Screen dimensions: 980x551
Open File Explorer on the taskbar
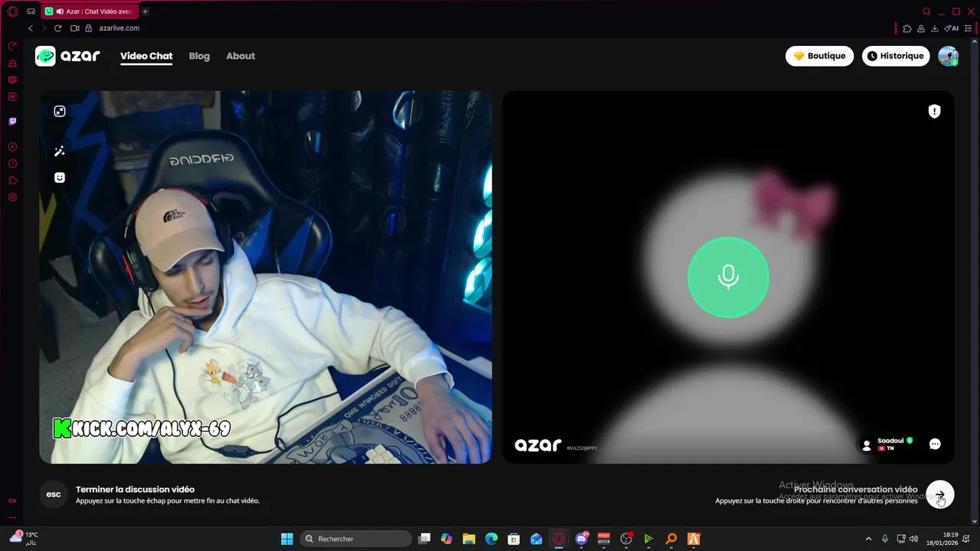tap(469, 539)
